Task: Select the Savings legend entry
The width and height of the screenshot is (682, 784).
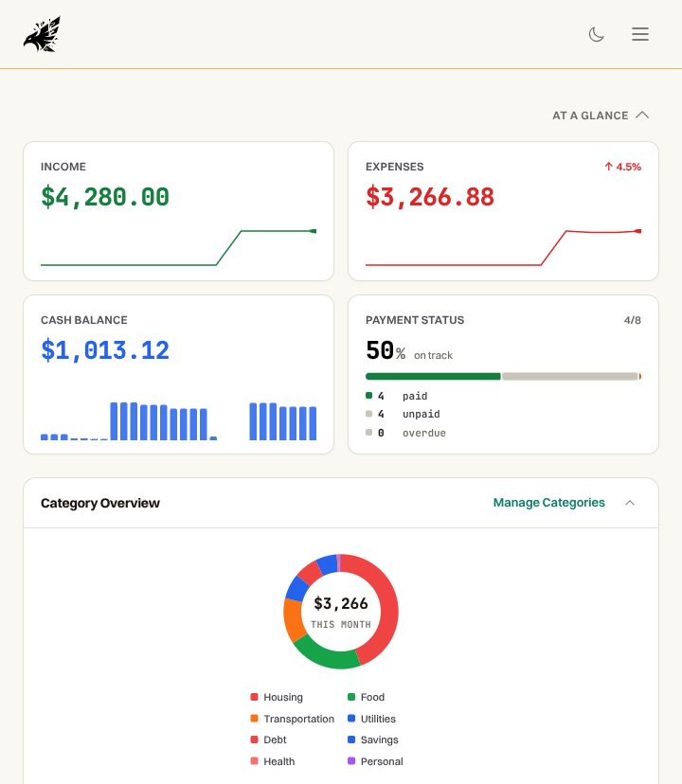Action: tap(373, 739)
